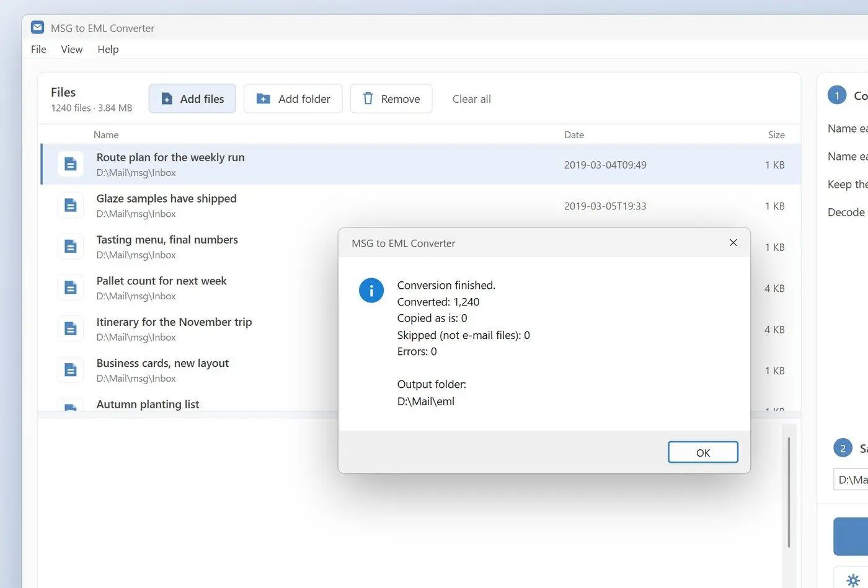Confirm the dialog with OK

pyautogui.click(x=703, y=452)
